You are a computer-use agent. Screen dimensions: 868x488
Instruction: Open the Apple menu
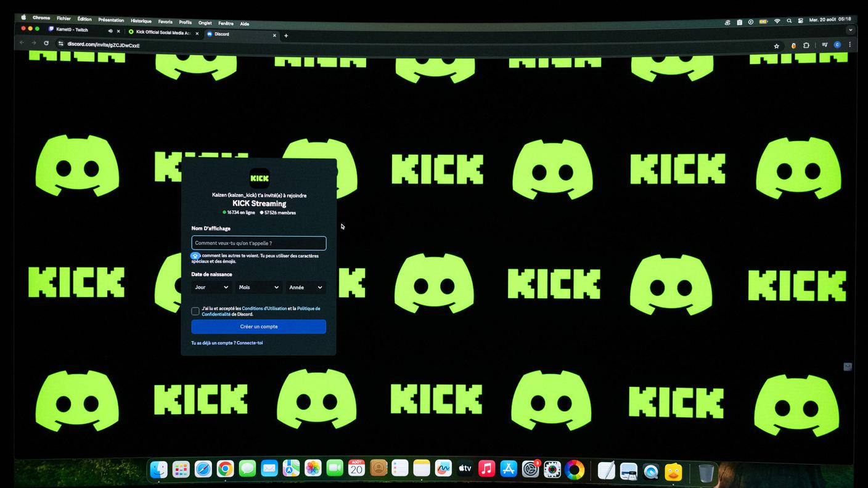[24, 17]
